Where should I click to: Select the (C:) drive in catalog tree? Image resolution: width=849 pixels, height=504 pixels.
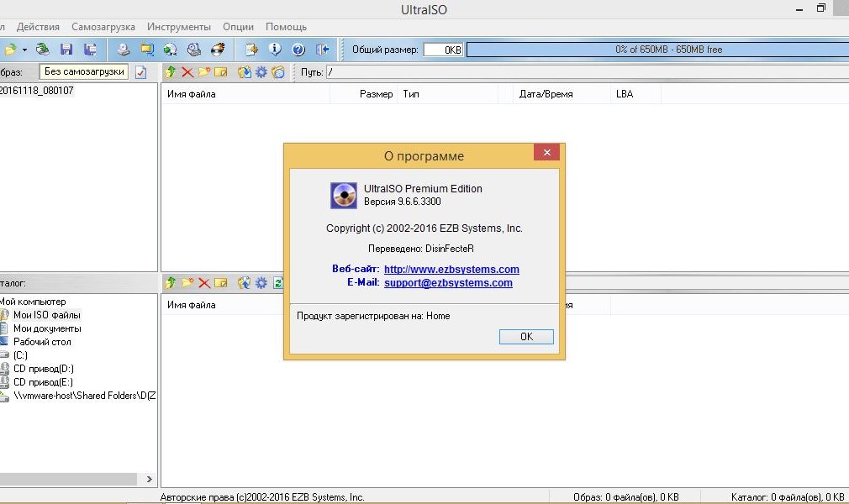coord(20,355)
